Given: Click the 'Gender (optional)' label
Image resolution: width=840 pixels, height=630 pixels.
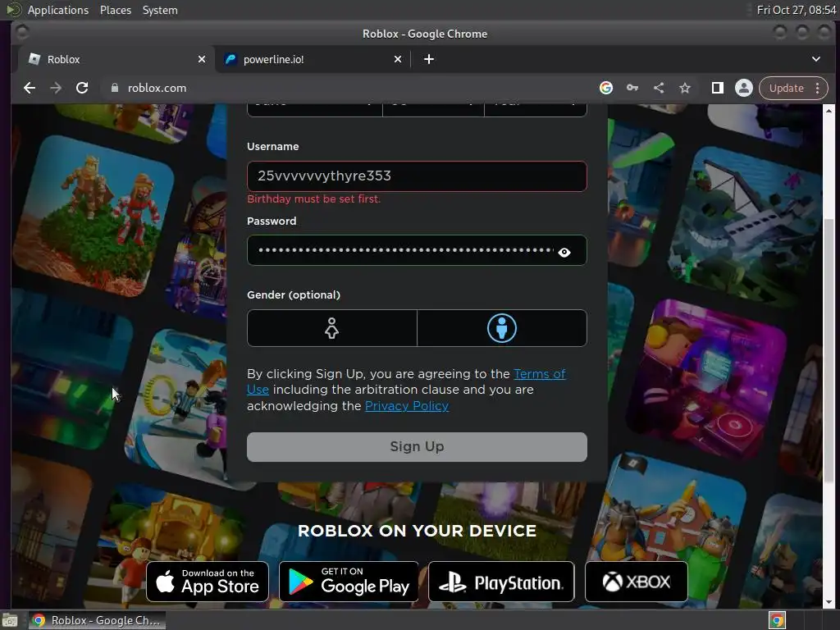Looking at the screenshot, I should pos(294,295).
